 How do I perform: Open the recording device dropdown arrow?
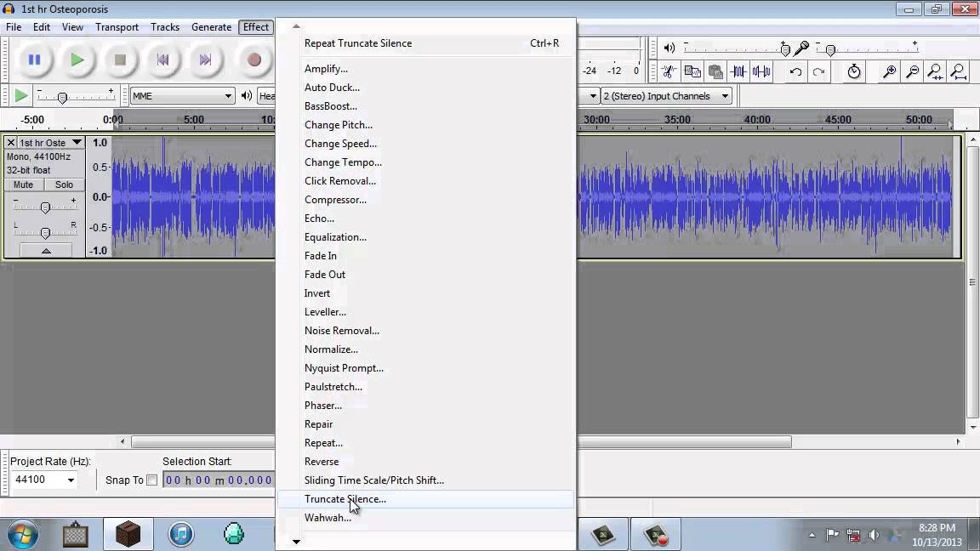point(592,96)
